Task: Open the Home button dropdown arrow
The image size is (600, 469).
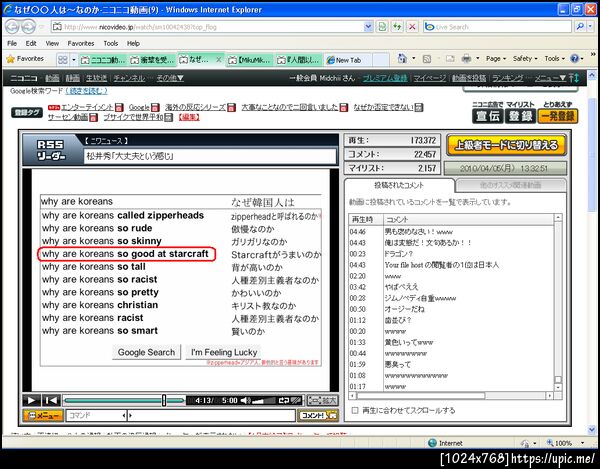Action: click(x=414, y=59)
